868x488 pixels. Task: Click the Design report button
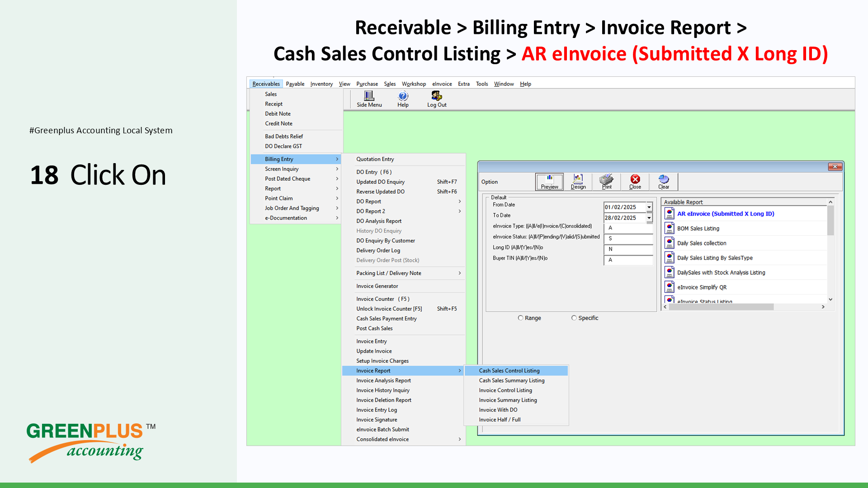point(578,182)
